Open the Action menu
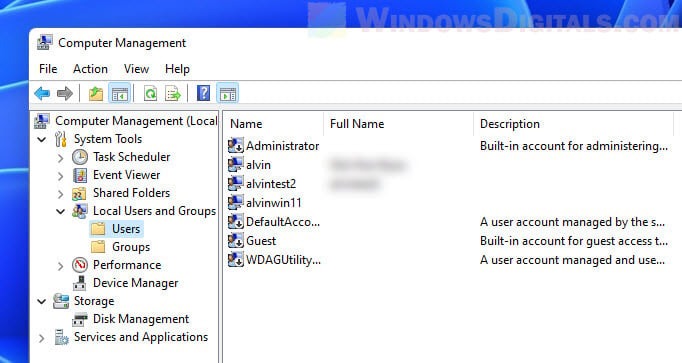Viewport: 682px width, 363px height. click(x=90, y=69)
